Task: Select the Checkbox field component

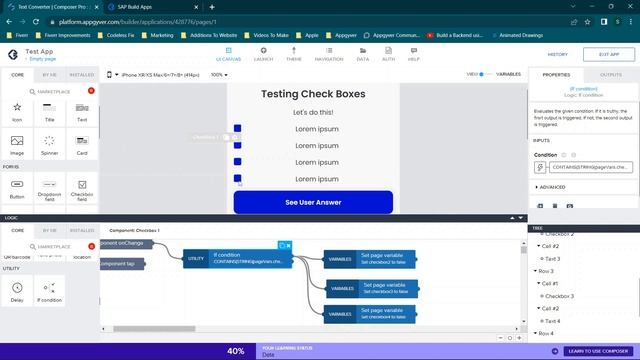Action: [x=82, y=189]
